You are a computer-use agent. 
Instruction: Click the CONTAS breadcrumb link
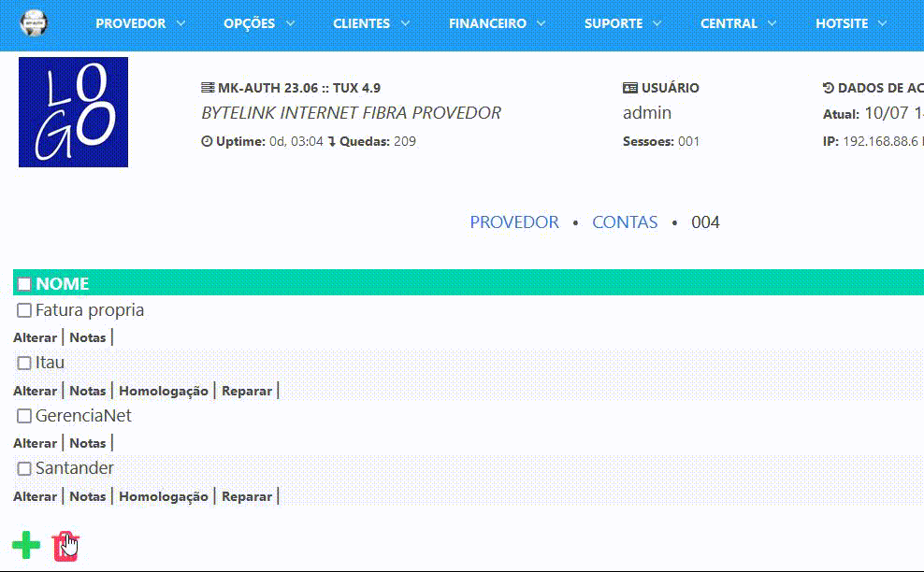pos(625,222)
